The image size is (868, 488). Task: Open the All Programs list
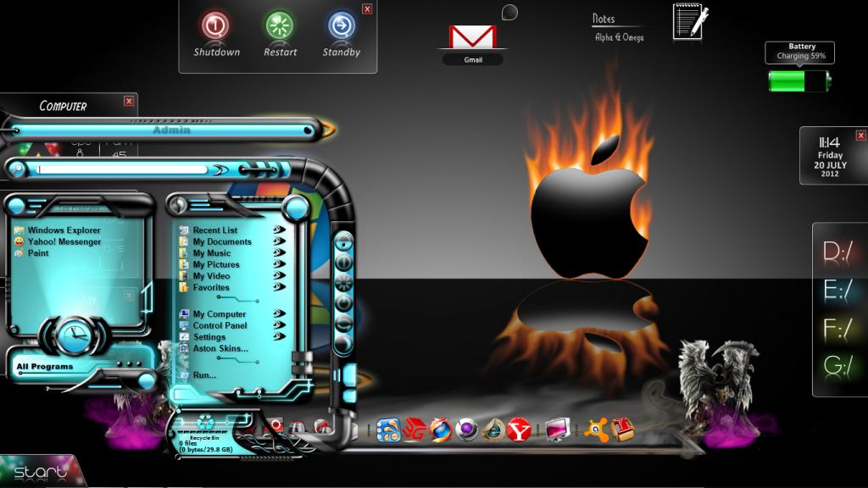coord(45,366)
